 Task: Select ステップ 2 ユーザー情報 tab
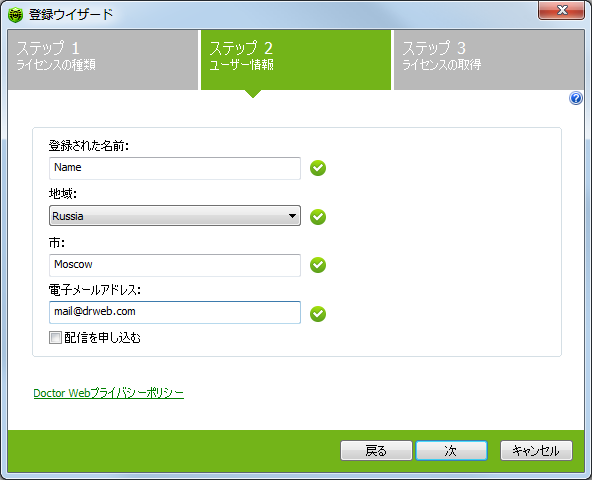[x=296, y=60]
